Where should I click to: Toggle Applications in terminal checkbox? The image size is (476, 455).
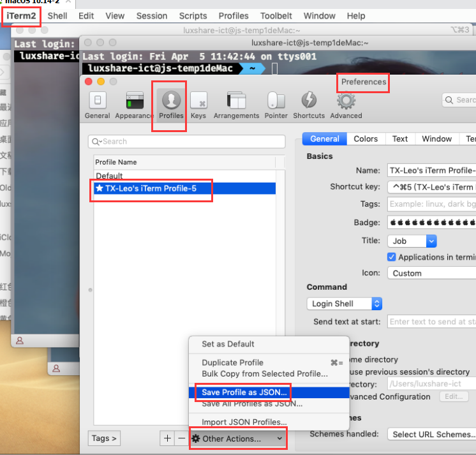tap(392, 257)
